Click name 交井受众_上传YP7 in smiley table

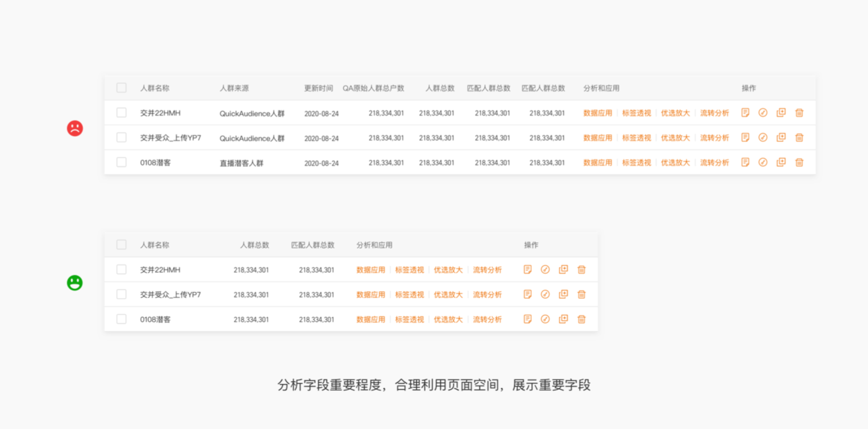coord(170,295)
